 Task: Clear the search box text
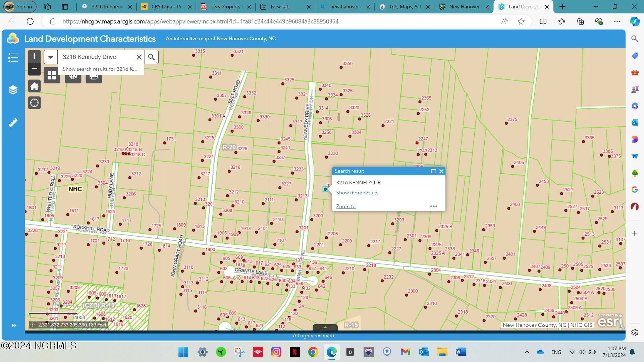[139, 57]
